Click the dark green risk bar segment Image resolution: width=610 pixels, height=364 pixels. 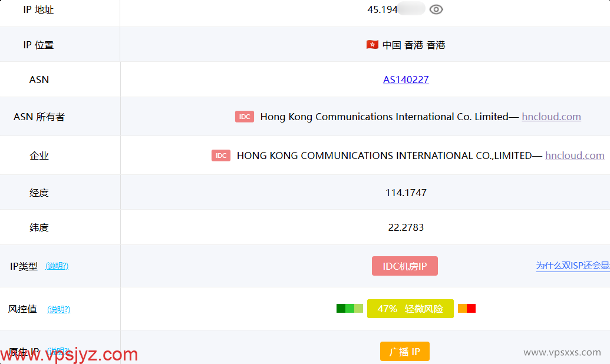pos(341,308)
